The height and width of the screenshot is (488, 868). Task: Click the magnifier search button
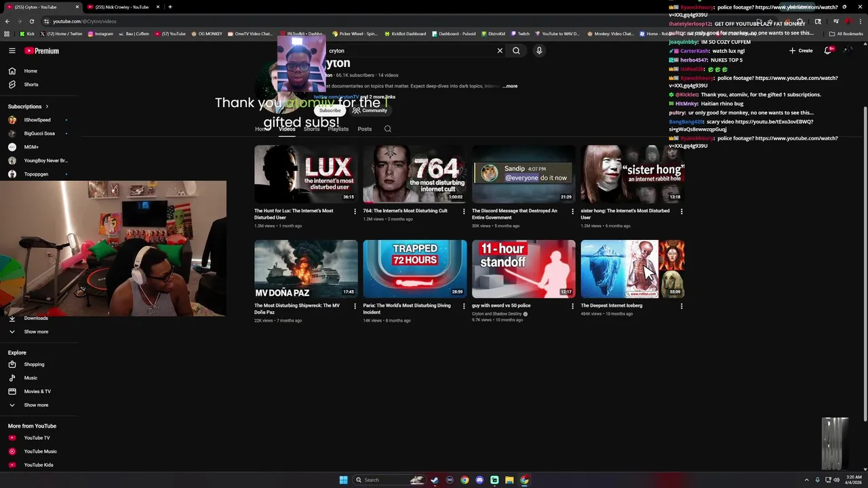(516, 51)
